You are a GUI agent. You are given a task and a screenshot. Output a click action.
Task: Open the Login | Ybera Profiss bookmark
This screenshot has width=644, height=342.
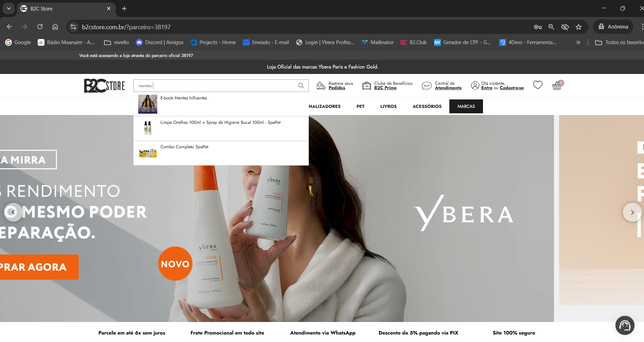[325, 42]
